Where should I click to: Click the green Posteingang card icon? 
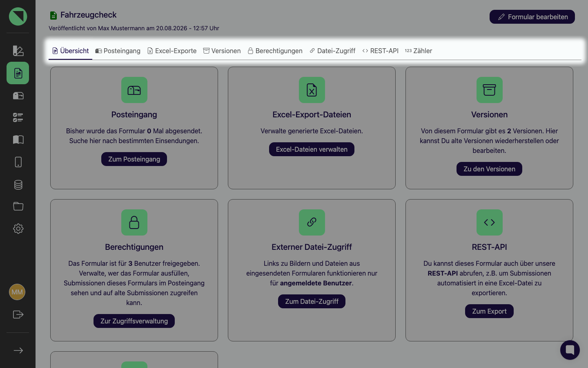(x=134, y=90)
